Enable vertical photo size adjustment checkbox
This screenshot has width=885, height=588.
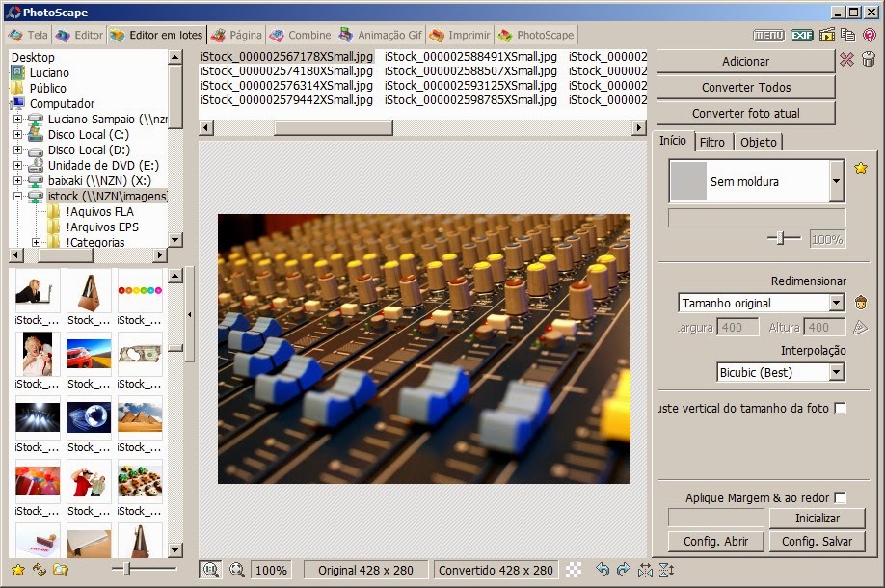click(840, 408)
